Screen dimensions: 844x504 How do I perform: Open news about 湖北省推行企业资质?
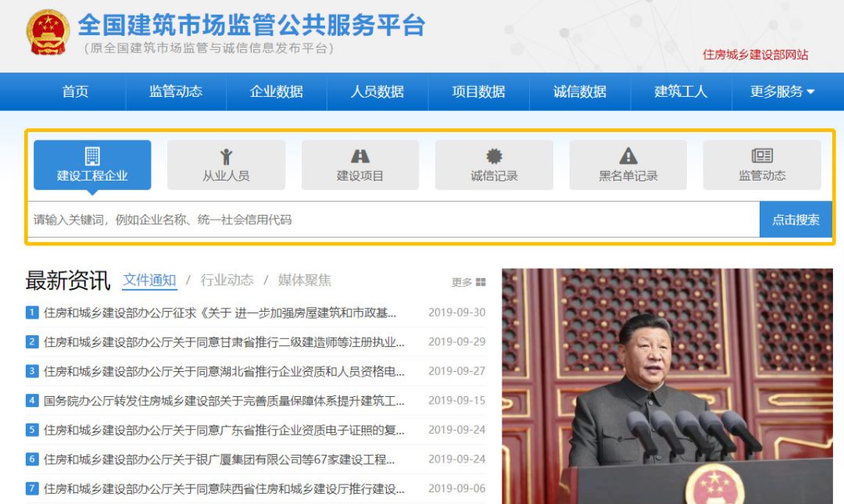pos(224,371)
